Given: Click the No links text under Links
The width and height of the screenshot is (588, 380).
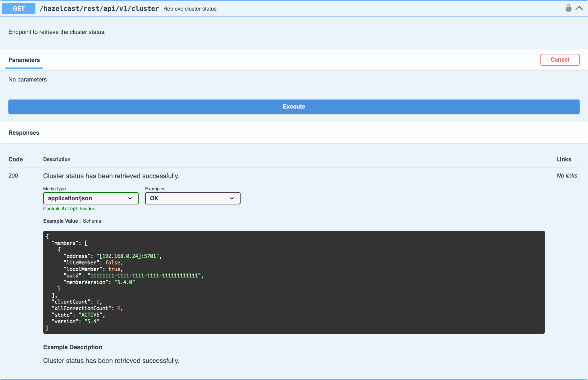Looking at the screenshot, I should click(567, 176).
